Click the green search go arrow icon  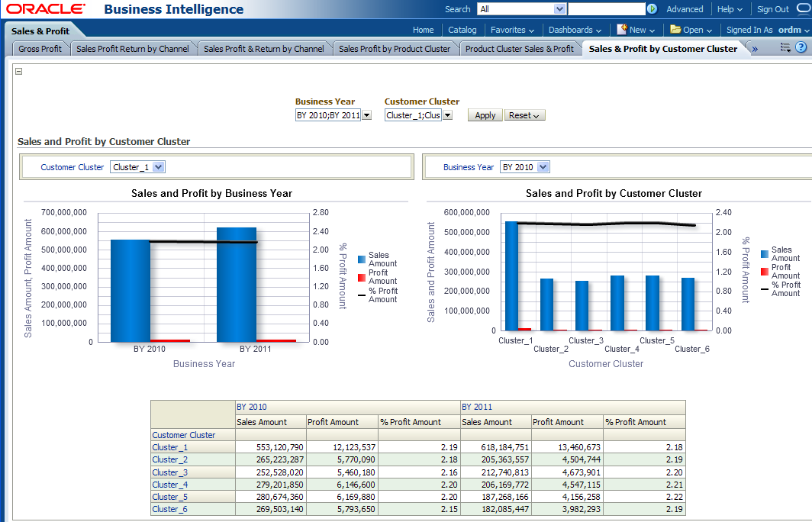pyautogui.click(x=652, y=9)
